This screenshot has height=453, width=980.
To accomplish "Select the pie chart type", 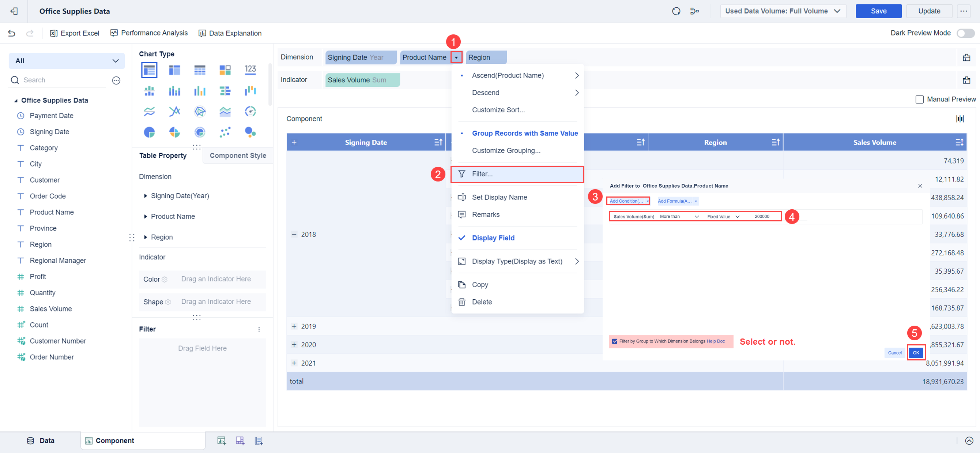I will click(x=149, y=132).
